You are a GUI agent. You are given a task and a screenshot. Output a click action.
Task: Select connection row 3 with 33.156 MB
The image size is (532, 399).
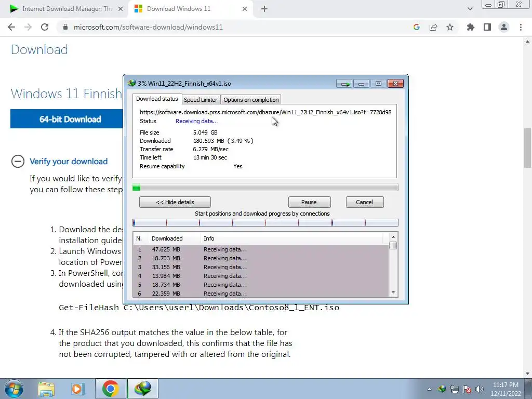click(261, 267)
